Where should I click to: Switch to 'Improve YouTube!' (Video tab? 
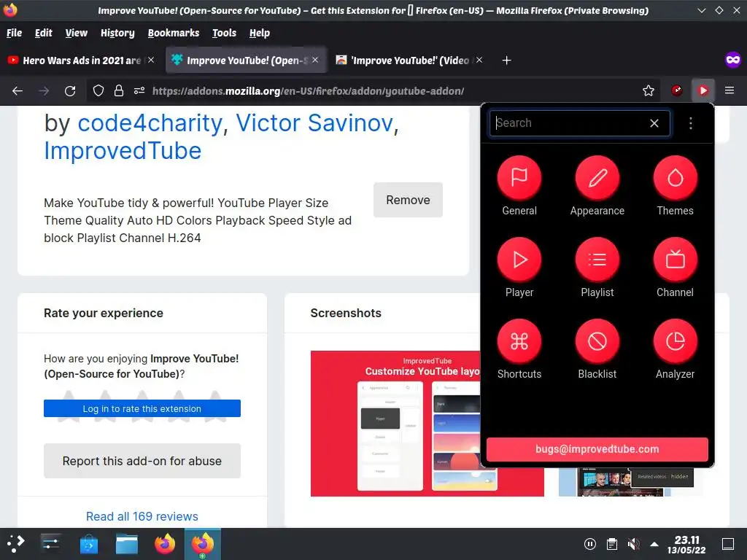tap(410, 60)
